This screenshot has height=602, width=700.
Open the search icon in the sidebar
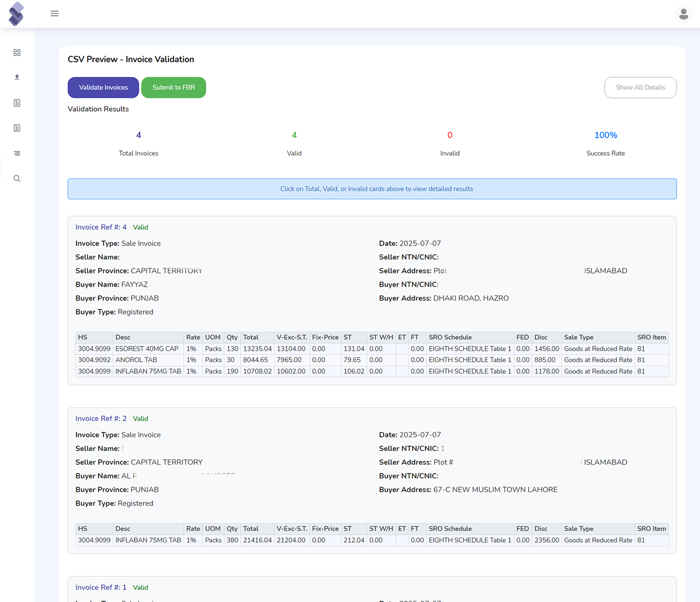point(17,178)
